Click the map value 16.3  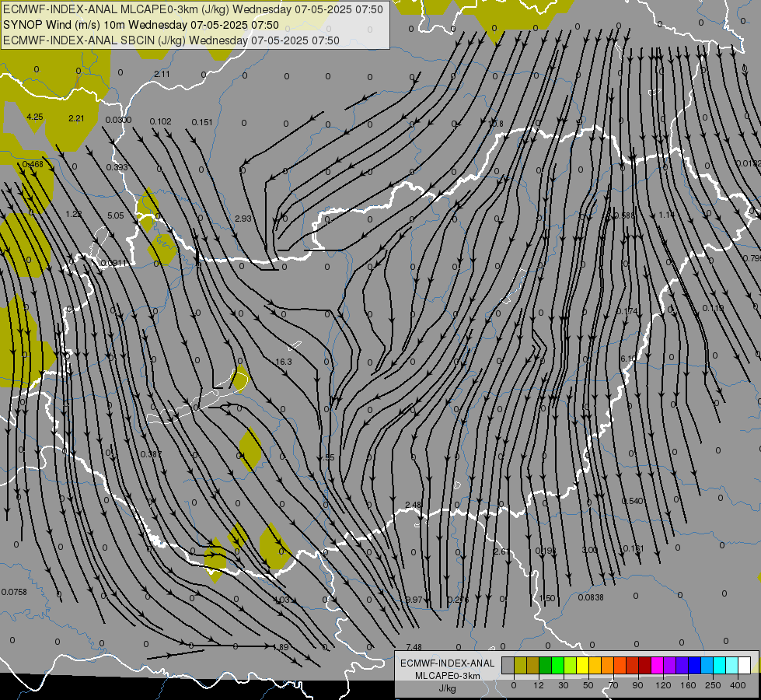tap(284, 362)
